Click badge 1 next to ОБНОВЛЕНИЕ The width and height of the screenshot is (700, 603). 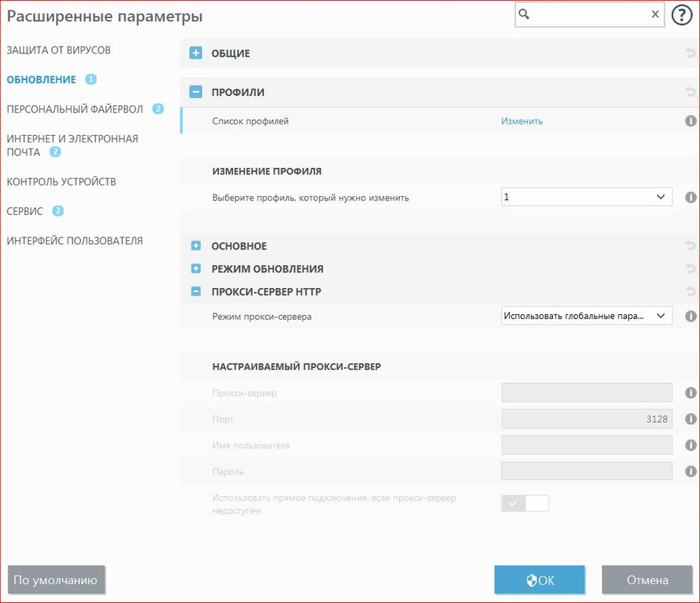pyautogui.click(x=91, y=79)
